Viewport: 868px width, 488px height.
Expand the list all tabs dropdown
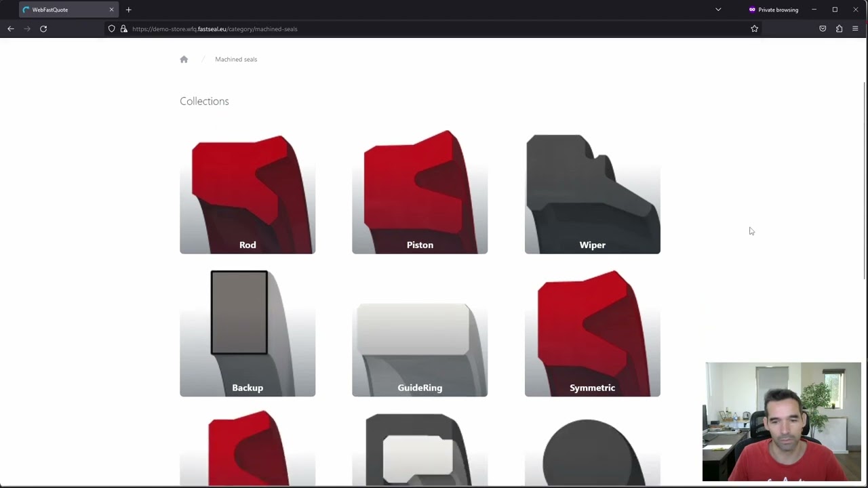(718, 9)
